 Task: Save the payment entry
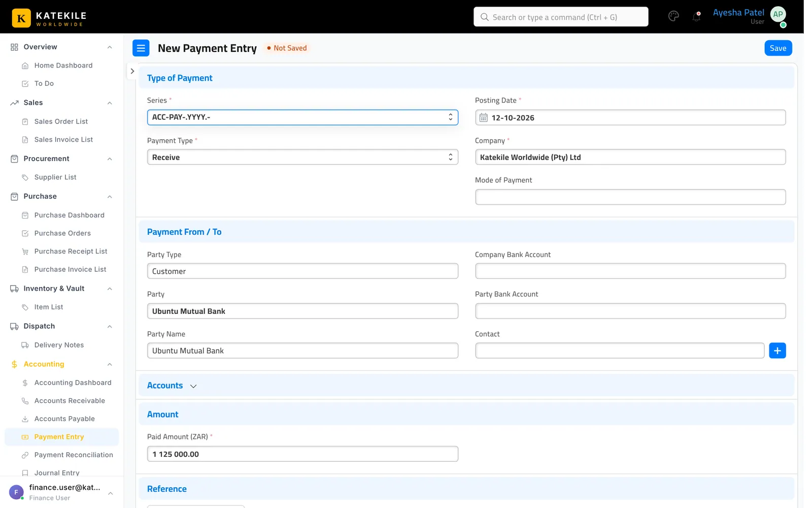(x=778, y=48)
